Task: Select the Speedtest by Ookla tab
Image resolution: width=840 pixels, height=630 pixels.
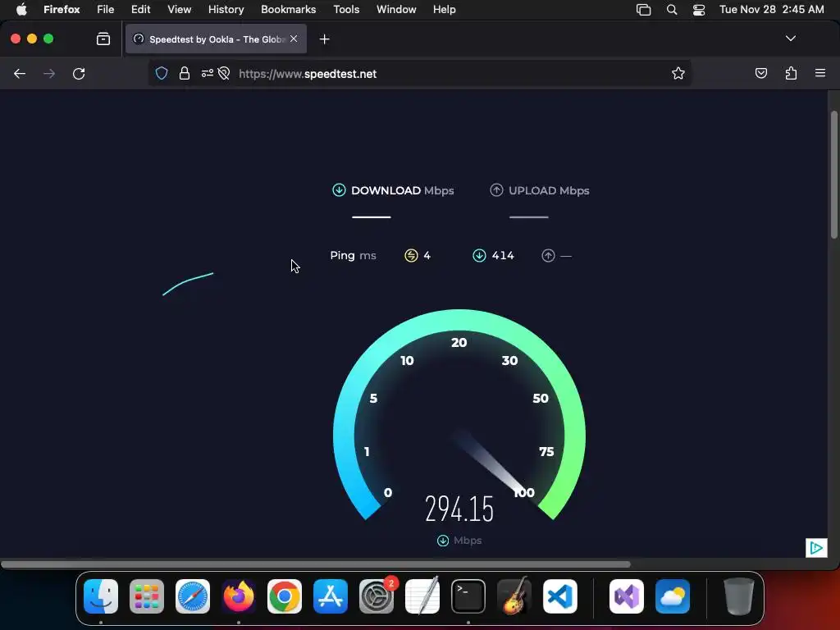Action: [216, 39]
